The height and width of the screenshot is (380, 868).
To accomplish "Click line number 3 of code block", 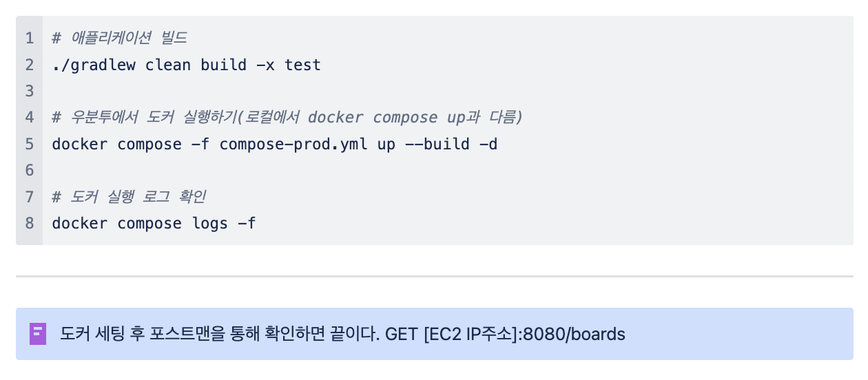I will (30, 92).
